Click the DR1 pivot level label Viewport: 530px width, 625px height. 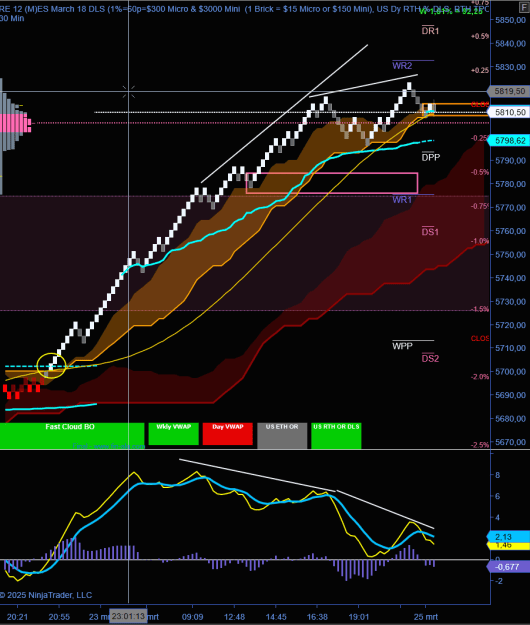click(x=430, y=31)
